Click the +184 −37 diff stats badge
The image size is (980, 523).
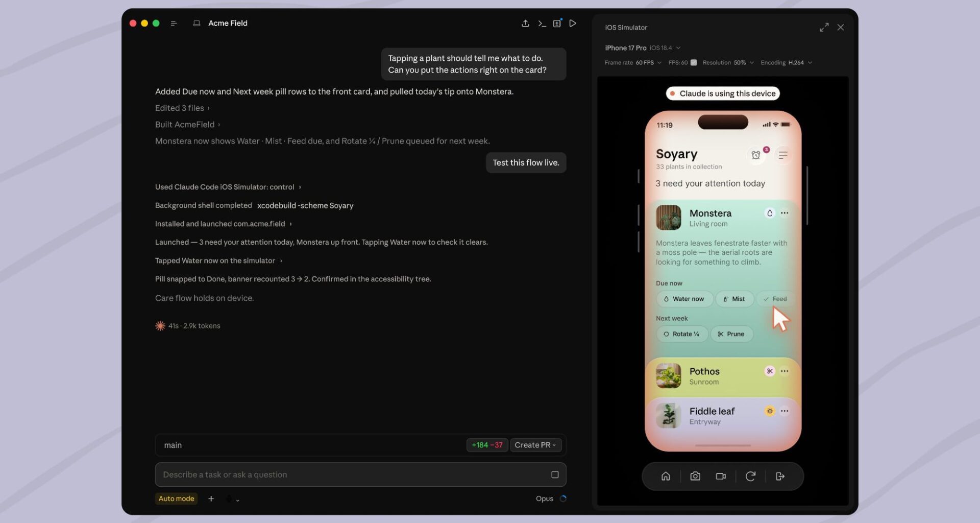pos(487,445)
